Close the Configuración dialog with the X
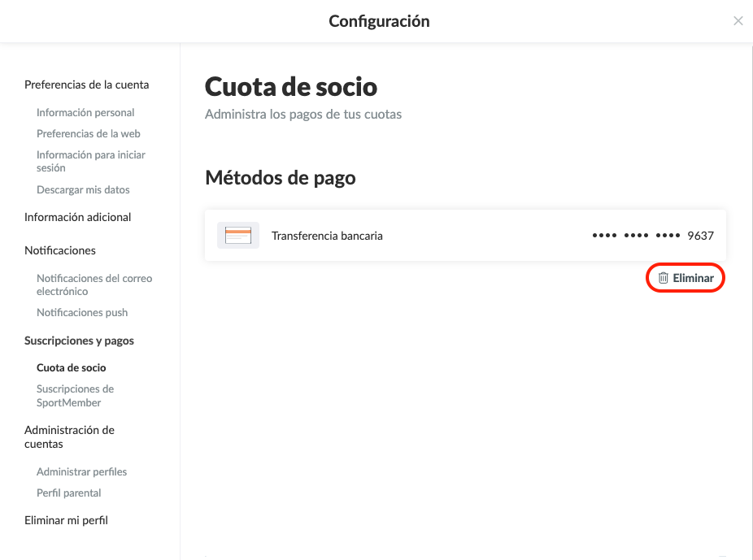Image resolution: width=753 pixels, height=560 pixels. [x=738, y=21]
